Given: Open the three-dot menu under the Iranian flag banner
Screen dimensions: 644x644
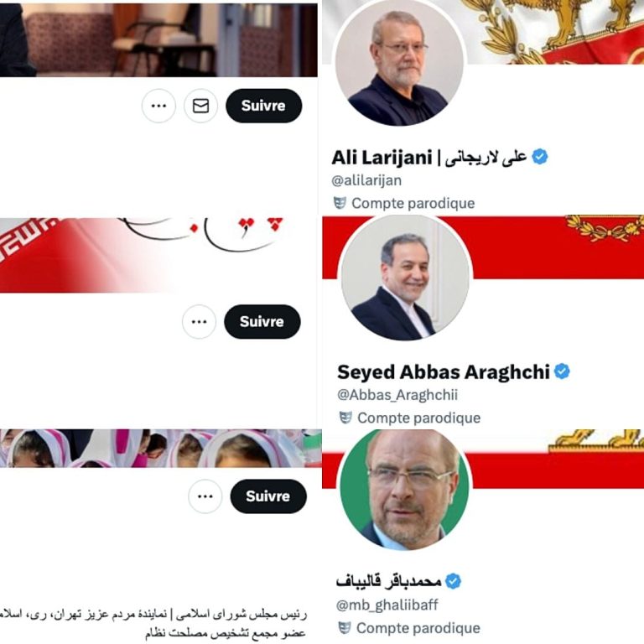Looking at the screenshot, I should pyautogui.click(x=199, y=322).
